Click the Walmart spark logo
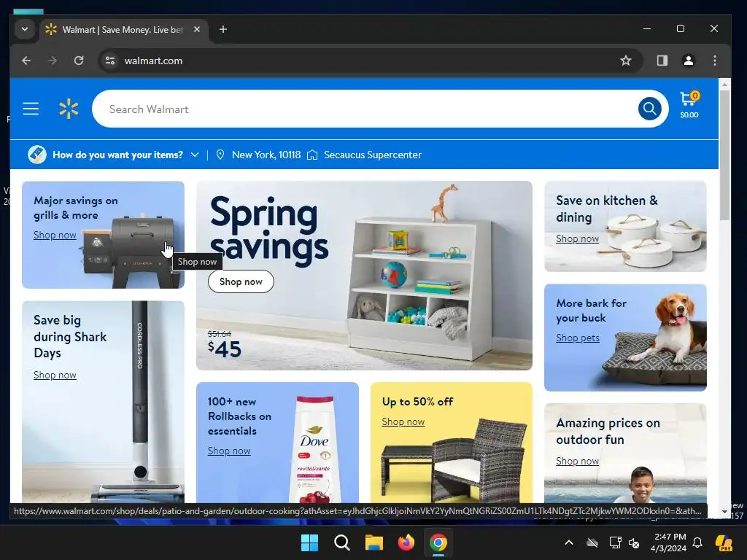 click(69, 109)
